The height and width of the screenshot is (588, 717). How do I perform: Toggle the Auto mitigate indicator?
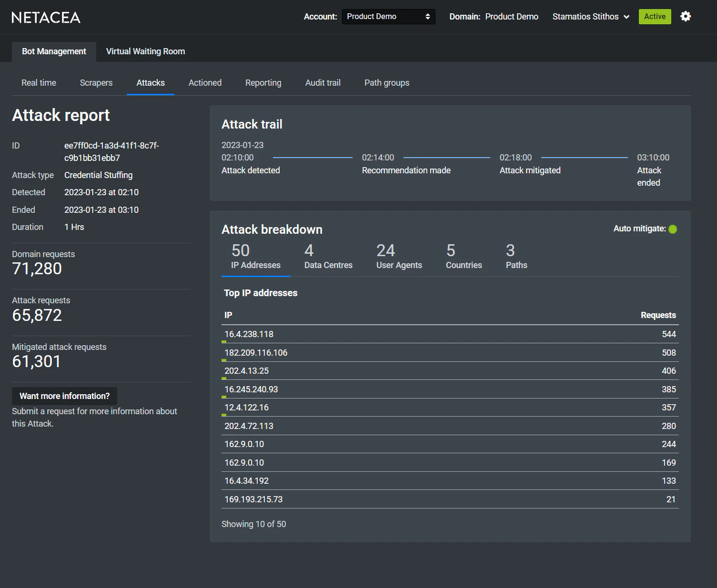coord(673,229)
